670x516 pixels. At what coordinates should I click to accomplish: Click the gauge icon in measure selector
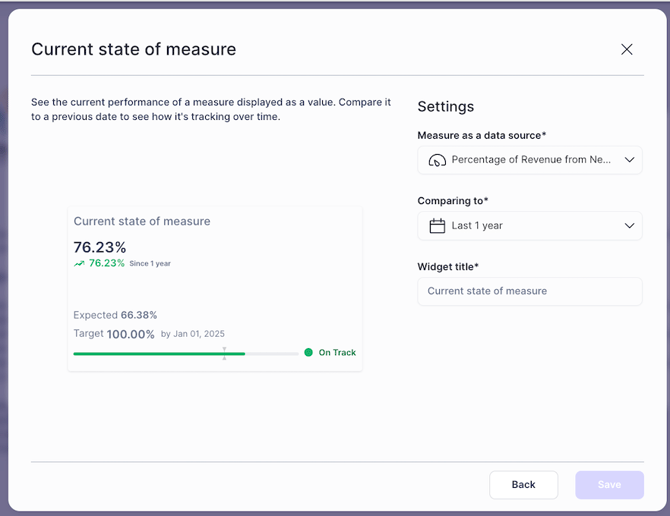(437, 160)
